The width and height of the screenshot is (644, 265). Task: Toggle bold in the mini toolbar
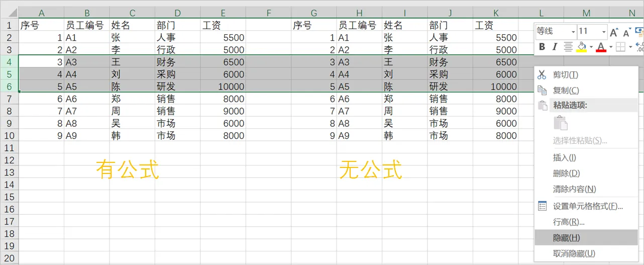tap(542, 47)
